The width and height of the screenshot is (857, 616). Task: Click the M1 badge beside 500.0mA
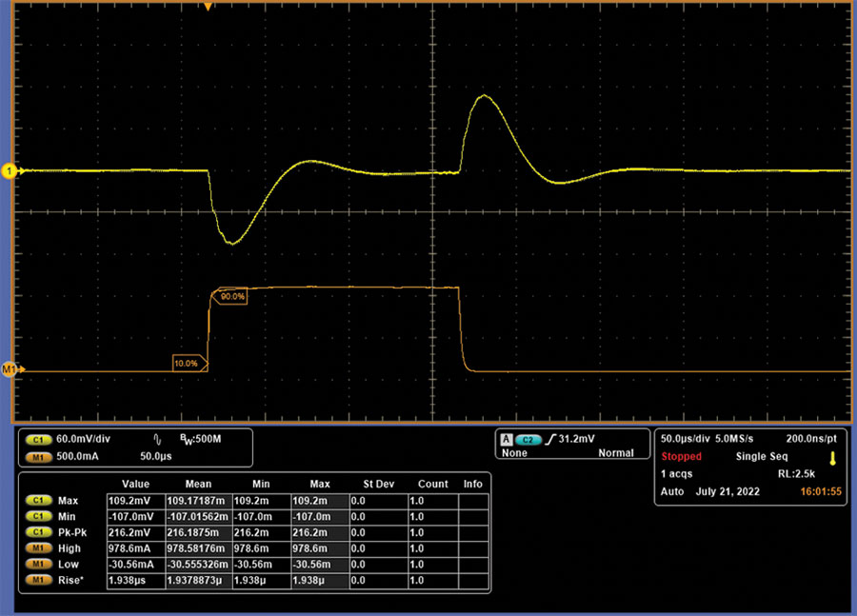[38, 457]
